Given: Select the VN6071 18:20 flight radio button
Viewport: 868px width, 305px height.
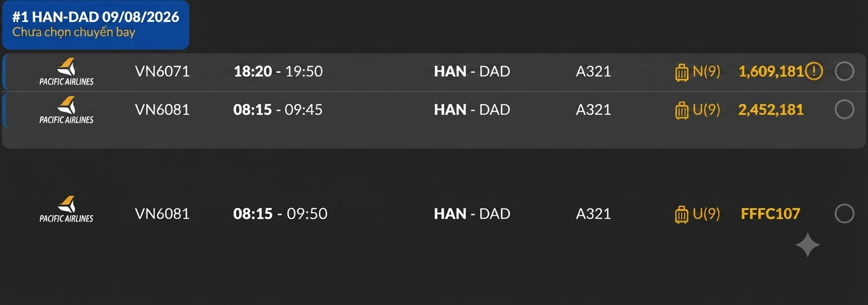Looking at the screenshot, I should tap(844, 71).
